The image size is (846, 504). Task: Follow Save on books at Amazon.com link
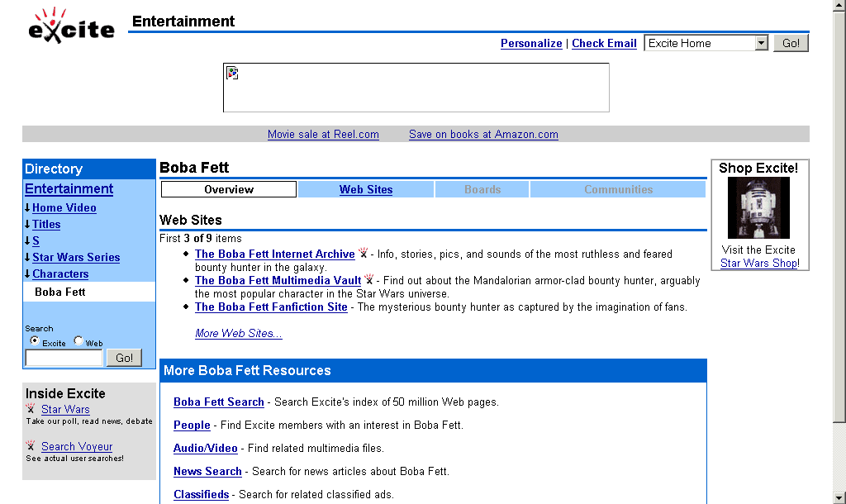tap(483, 134)
